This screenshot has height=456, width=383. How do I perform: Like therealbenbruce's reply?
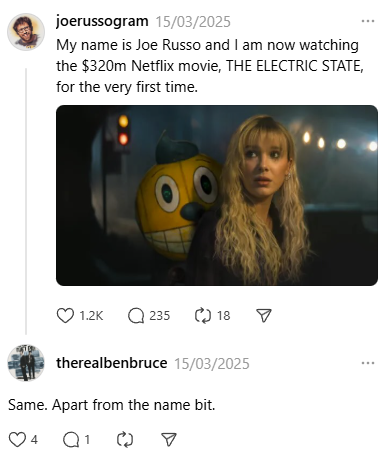pos(17,440)
